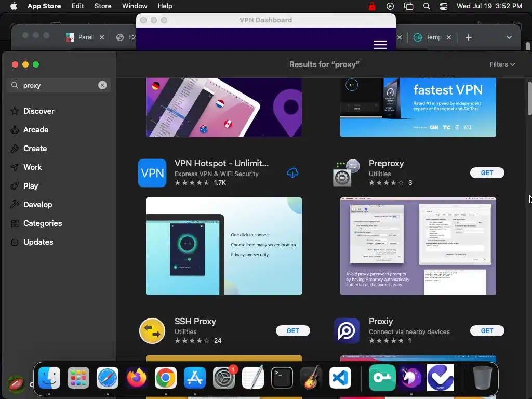The width and height of the screenshot is (532, 399).
Task: Open the Preproxy title link
Action: (x=386, y=163)
